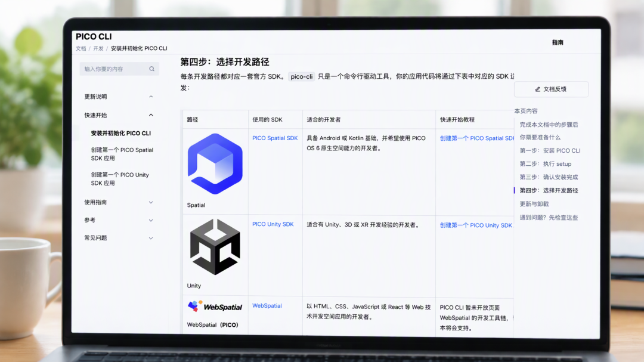Jump to 更新与卸载 in page contents
This screenshot has width=644, height=362.
click(x=534, y=204)
